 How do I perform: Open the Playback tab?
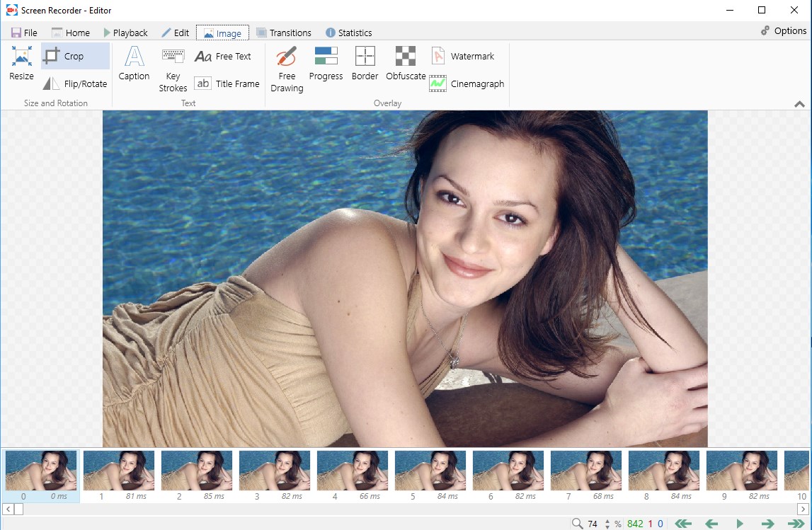pyautogui.click(x=125, y=33)
